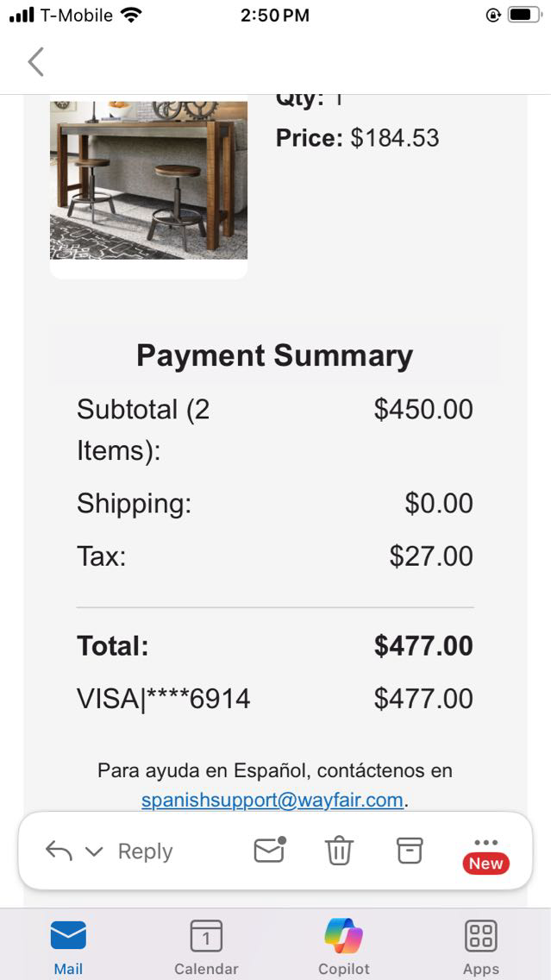Tap the back chevron arrow
This screenshot has width=551, height=980.
(x=35, y=62)
